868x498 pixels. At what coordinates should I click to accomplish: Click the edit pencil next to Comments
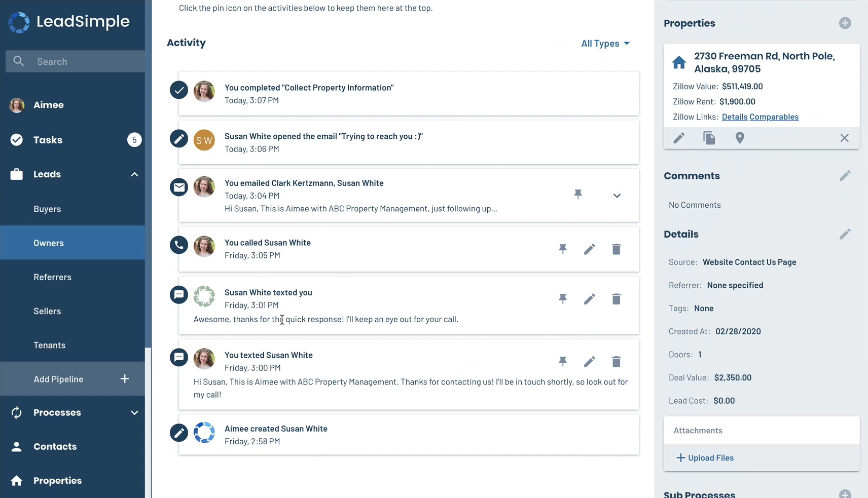click(x=845, y=175)
